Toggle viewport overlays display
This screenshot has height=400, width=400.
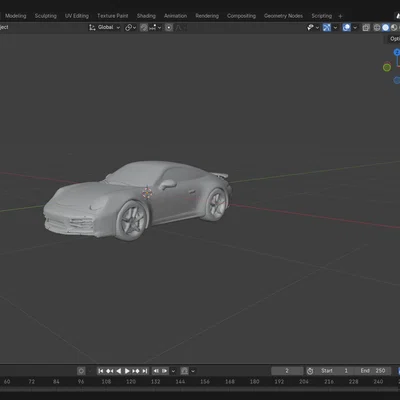pyautogui.click(x=347, y=28)
